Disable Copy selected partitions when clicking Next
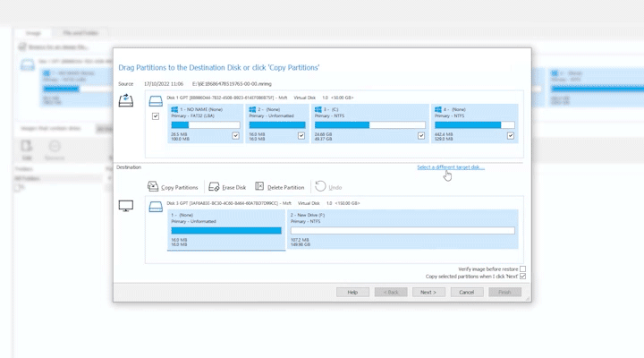644x358 pixels. [x=523, y=277]
